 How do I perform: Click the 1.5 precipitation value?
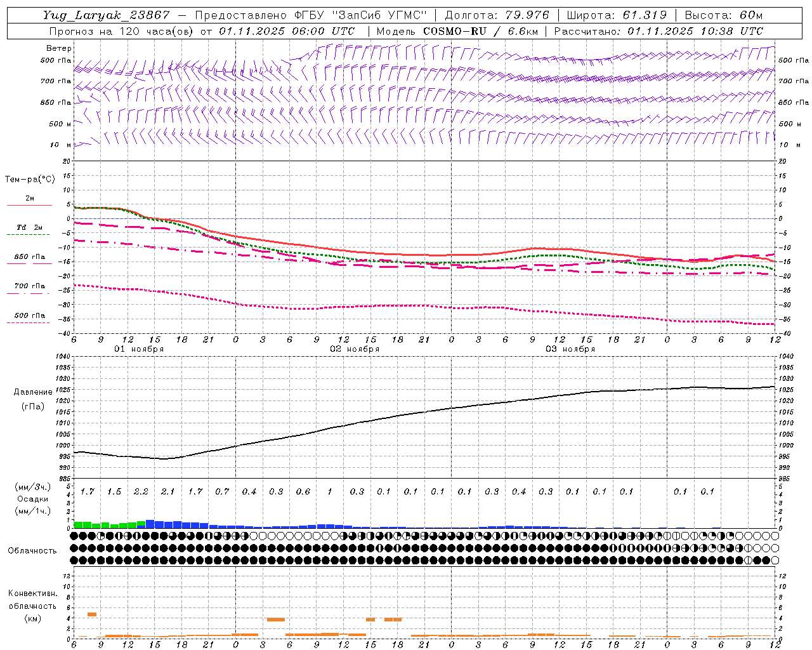point(114,492)
